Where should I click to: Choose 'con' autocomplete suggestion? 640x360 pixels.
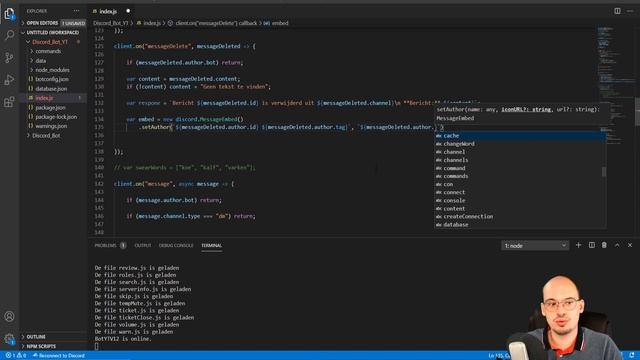[x=520, y=184]
